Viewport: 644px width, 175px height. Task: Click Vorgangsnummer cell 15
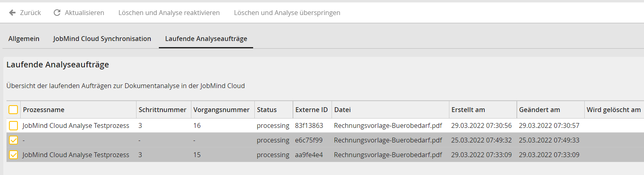point(197,155)
